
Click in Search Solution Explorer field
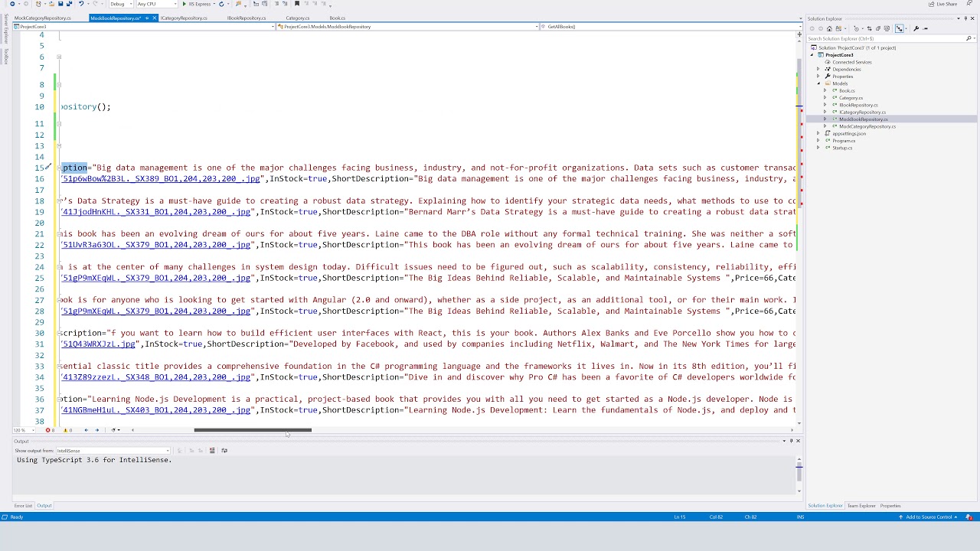884,38
